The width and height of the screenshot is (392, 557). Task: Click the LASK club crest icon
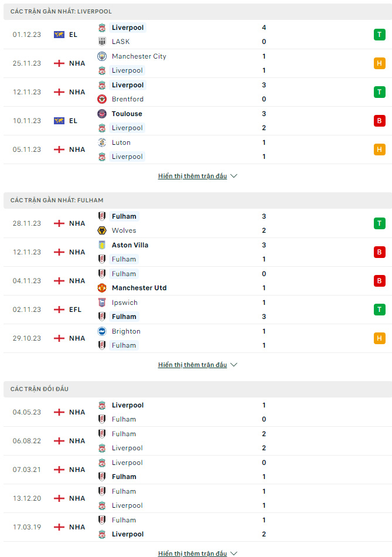pos(102,42)
